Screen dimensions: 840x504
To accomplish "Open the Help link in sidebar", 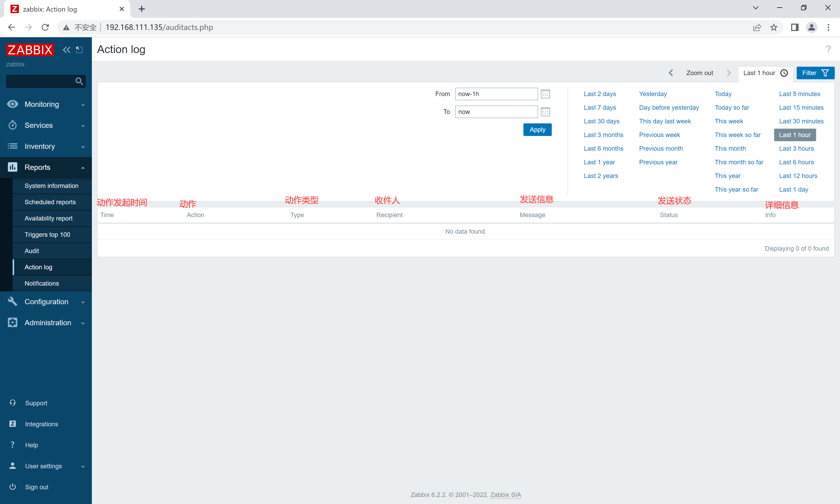I will [31, 445].
